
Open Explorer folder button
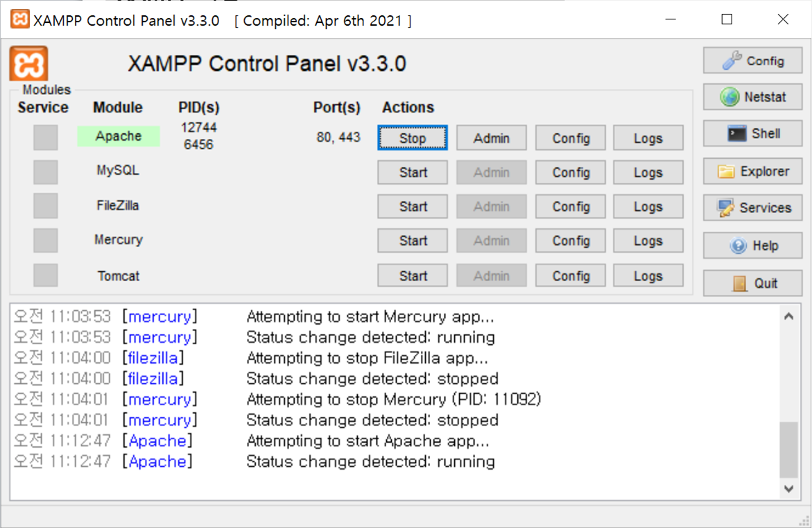coord(752,171)
